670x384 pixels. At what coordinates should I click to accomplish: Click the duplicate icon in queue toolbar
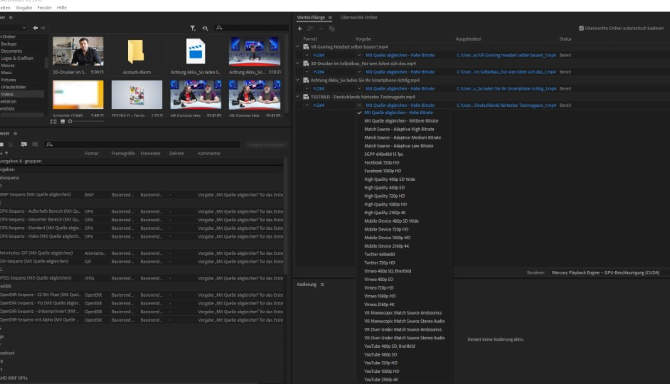pyautogui.click(x=332, y=29)
